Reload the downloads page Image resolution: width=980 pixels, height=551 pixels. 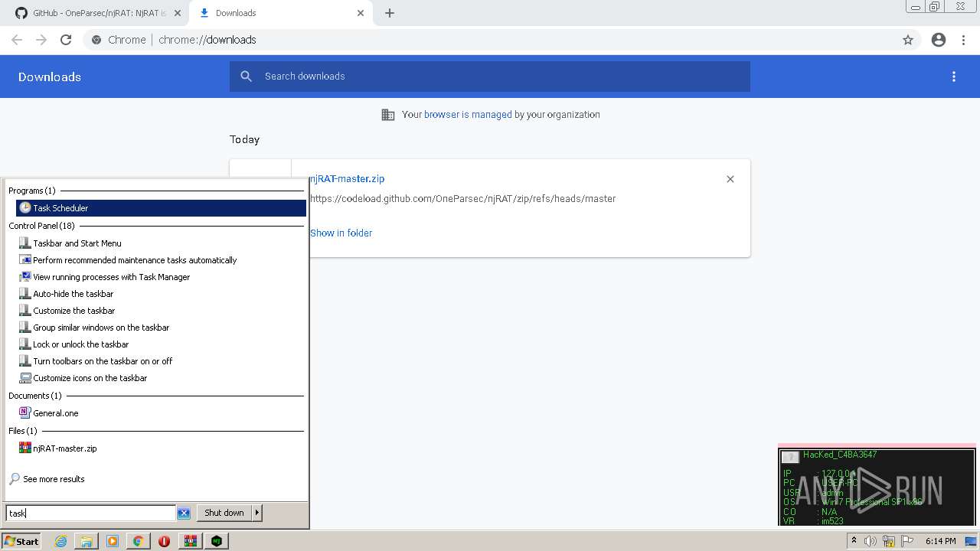coord(66,40)
